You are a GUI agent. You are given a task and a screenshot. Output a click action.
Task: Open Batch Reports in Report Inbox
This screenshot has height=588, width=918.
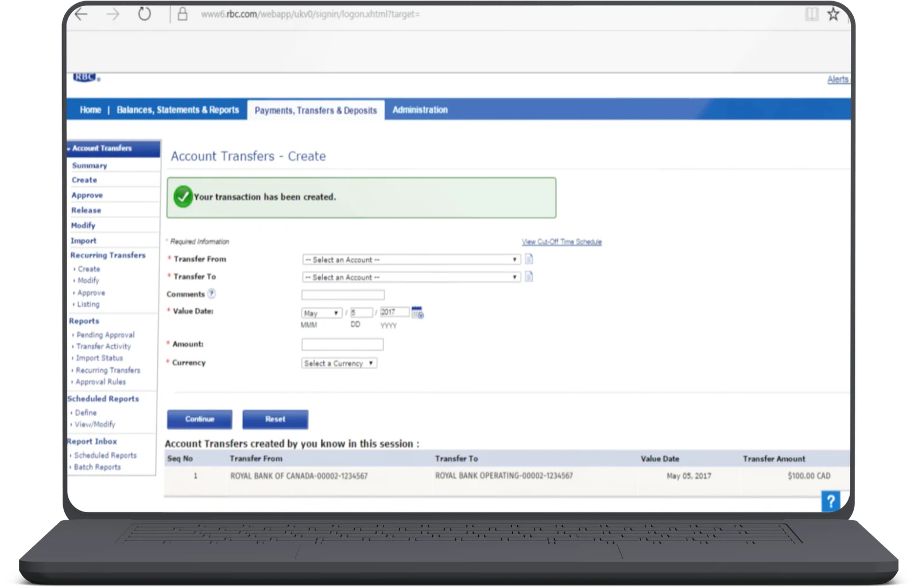97,467
